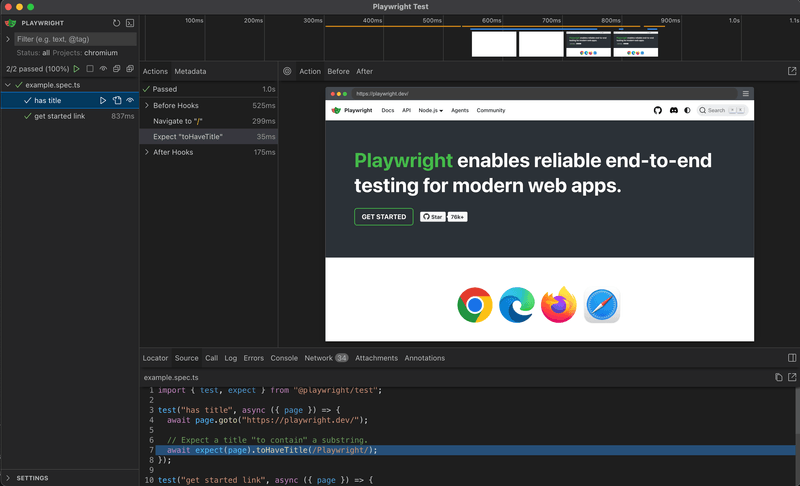
Task: Toggle the output terminal icon
Action: tap(130, 23)
